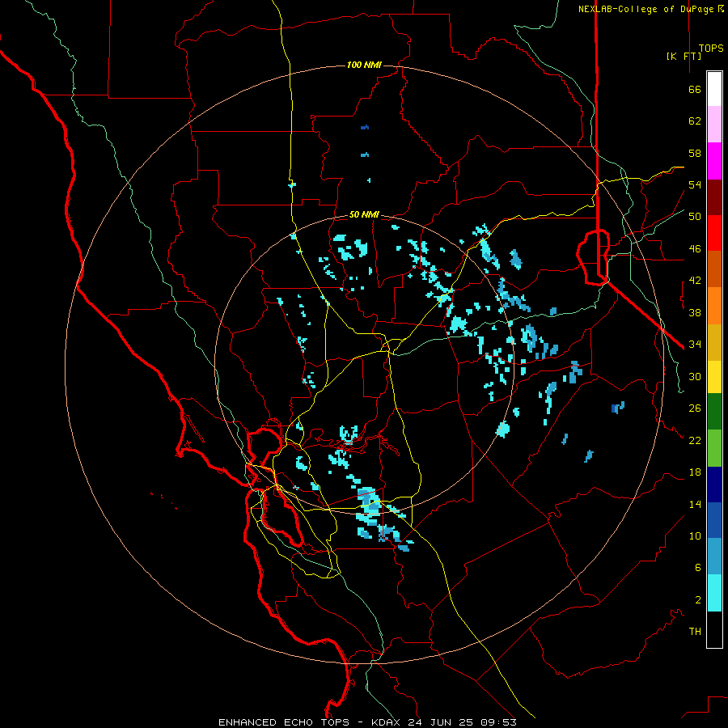Click the gold legend swatch
The width and height of the screenshot is (728, 728).
714,343
